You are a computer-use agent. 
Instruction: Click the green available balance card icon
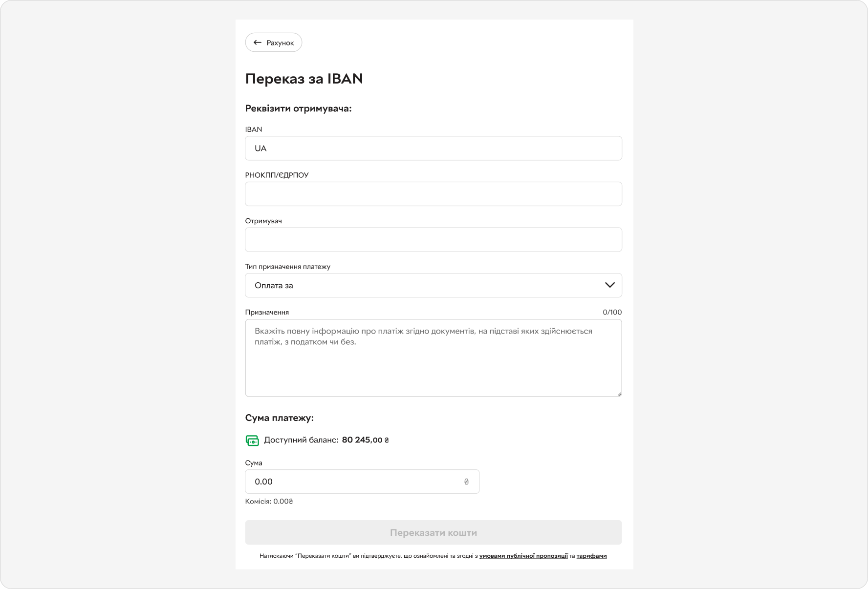(x=252, y=440)
